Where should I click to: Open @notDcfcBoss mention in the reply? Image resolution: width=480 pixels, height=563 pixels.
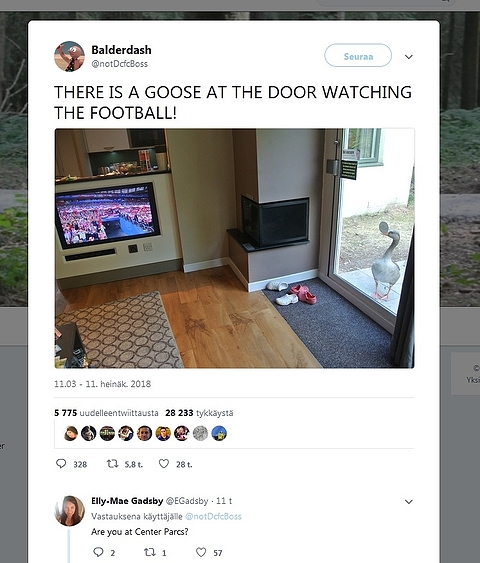[x=213, y=516]
